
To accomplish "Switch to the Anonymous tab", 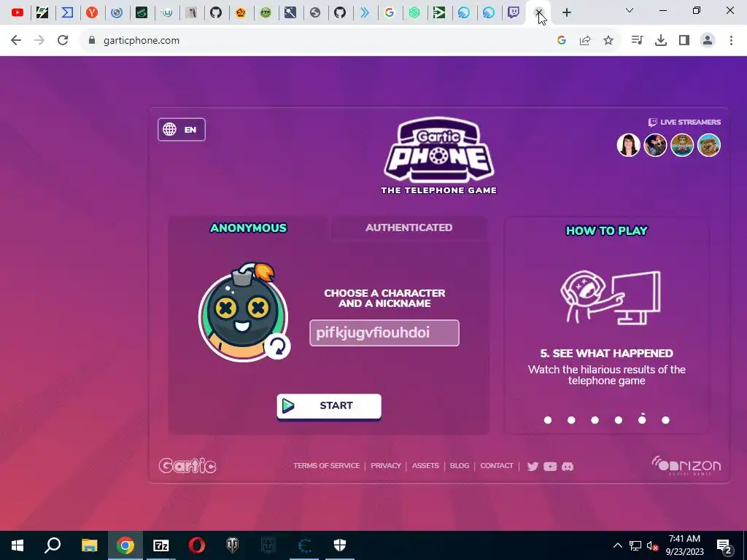I will click(x=248, y=227).
